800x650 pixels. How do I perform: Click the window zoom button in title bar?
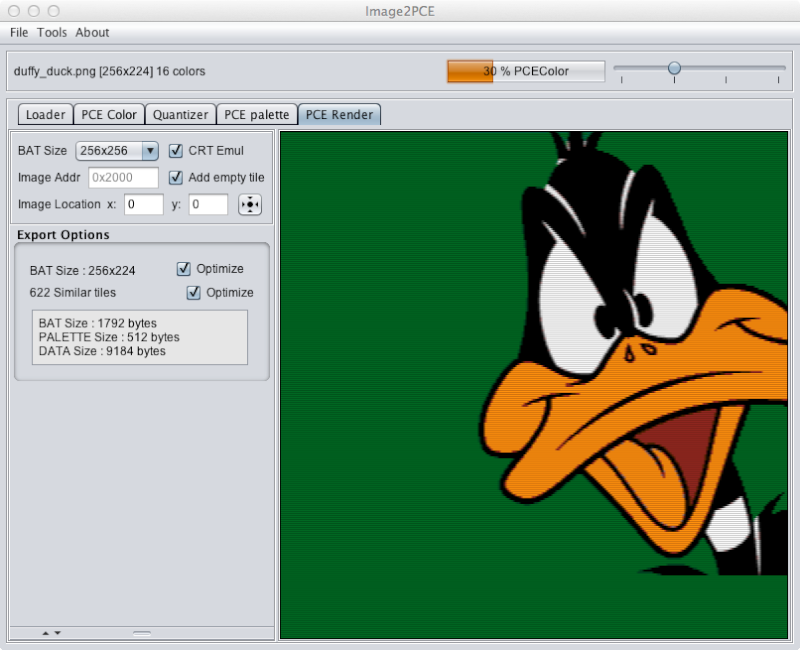click(x=54, y=11)
